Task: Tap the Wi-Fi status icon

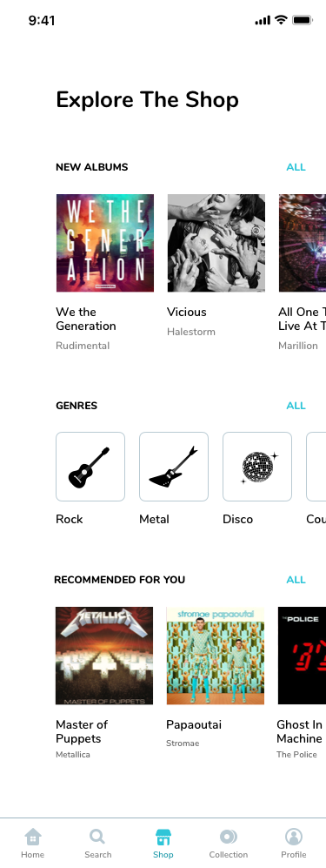Action: tap(281, 21)
